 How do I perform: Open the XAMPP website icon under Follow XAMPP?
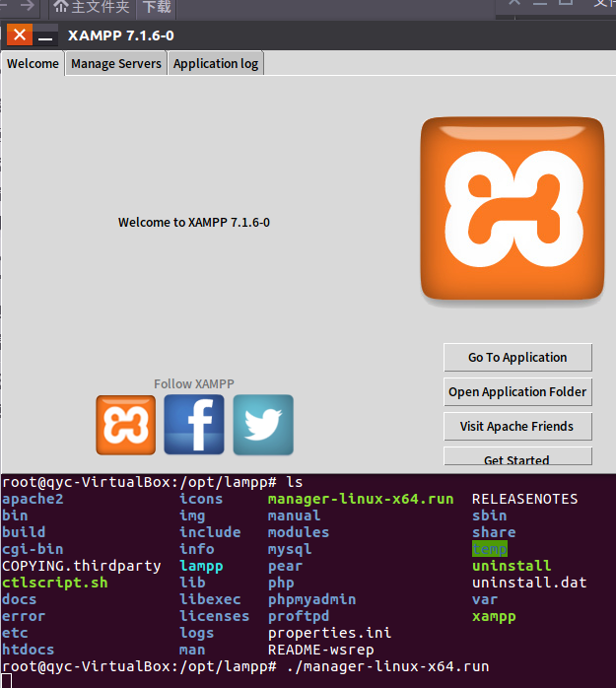point(126,425)
